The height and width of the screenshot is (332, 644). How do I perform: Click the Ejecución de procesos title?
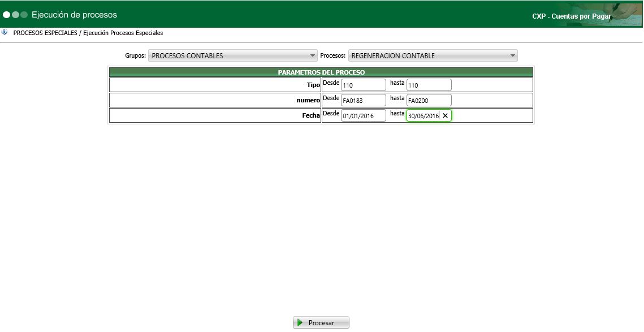coord(74,15)
